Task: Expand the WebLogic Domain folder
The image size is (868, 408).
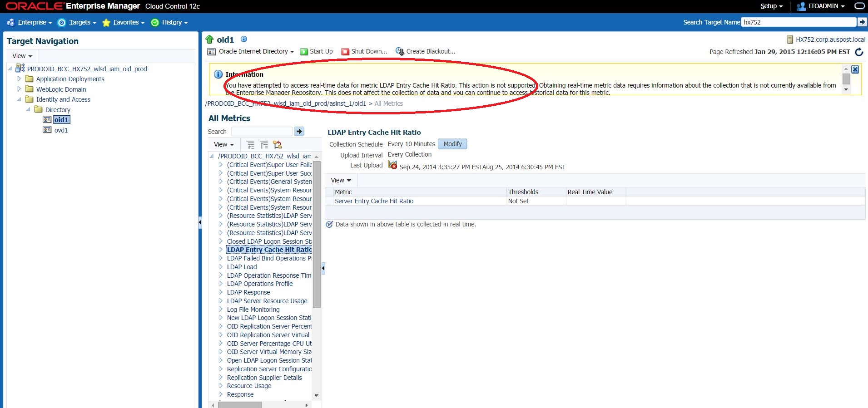Action: 19,89
